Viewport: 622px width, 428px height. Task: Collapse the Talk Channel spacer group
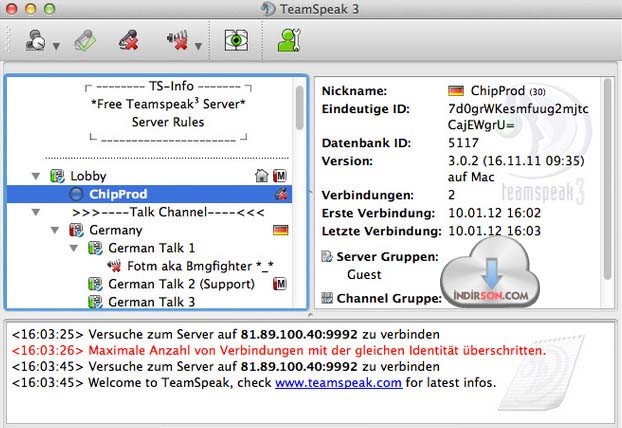coord(36,212)
